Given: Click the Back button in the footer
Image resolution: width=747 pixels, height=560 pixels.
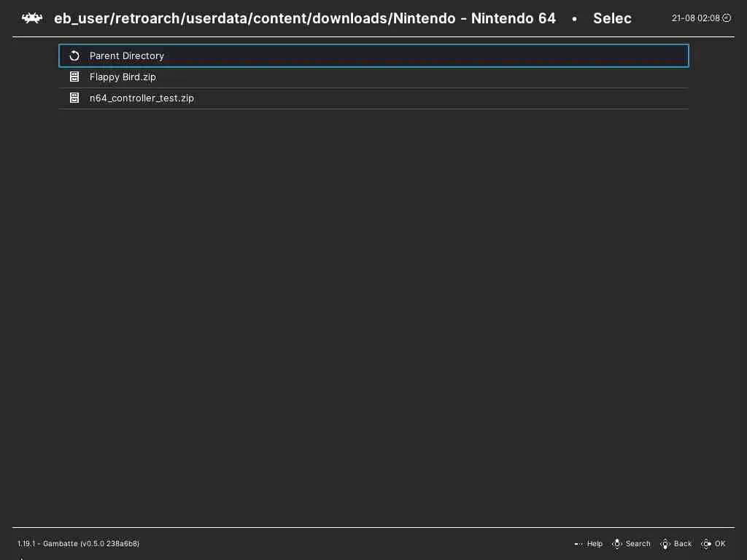Looking at the screenshot, I should [x=676, y=543].
